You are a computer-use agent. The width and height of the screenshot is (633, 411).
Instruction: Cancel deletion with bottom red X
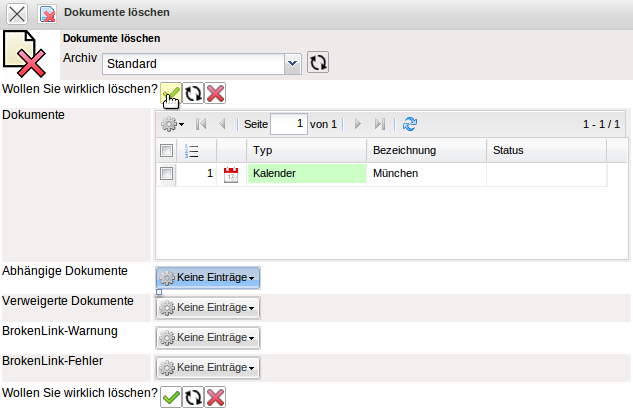point(215,397)
